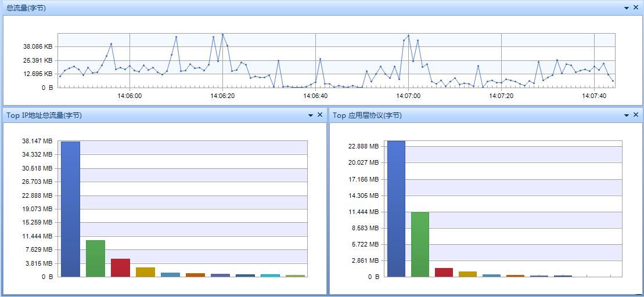Select the gold bar in Top IP地址 chart
Image resolution: width=644 pixels, height=297 pixels.
pos(145,271)
